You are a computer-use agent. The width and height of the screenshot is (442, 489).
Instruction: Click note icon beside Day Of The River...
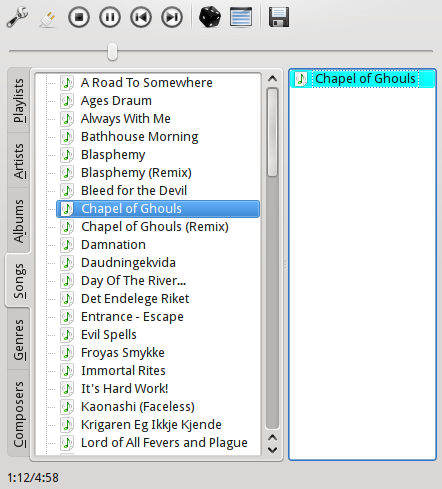tap(67, 281)
